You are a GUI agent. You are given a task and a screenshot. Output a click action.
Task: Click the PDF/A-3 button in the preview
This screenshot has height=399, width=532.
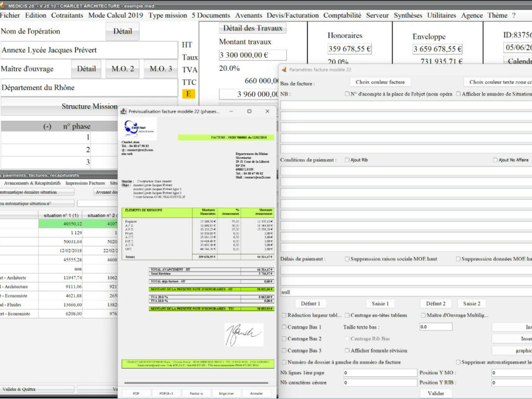coord(166,393)
